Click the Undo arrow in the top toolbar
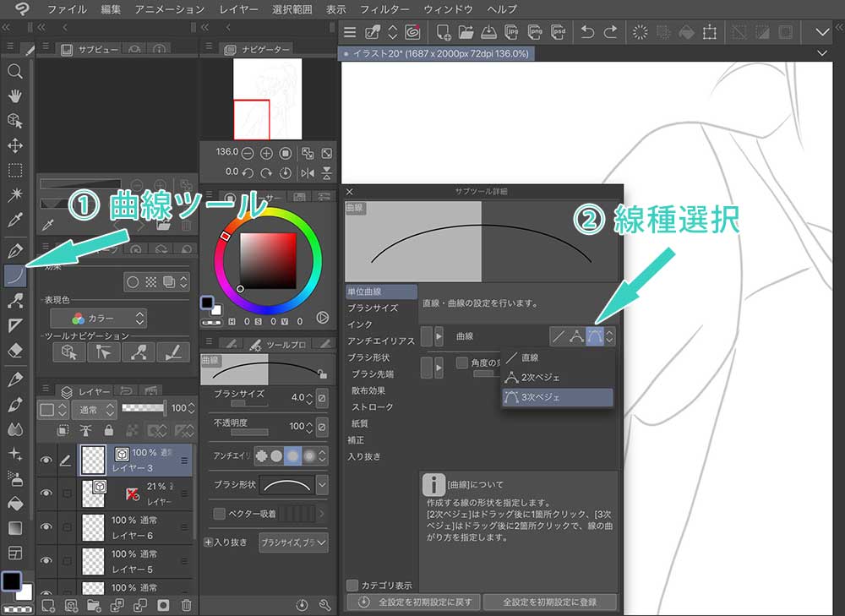845x616 pixels. 589,32
